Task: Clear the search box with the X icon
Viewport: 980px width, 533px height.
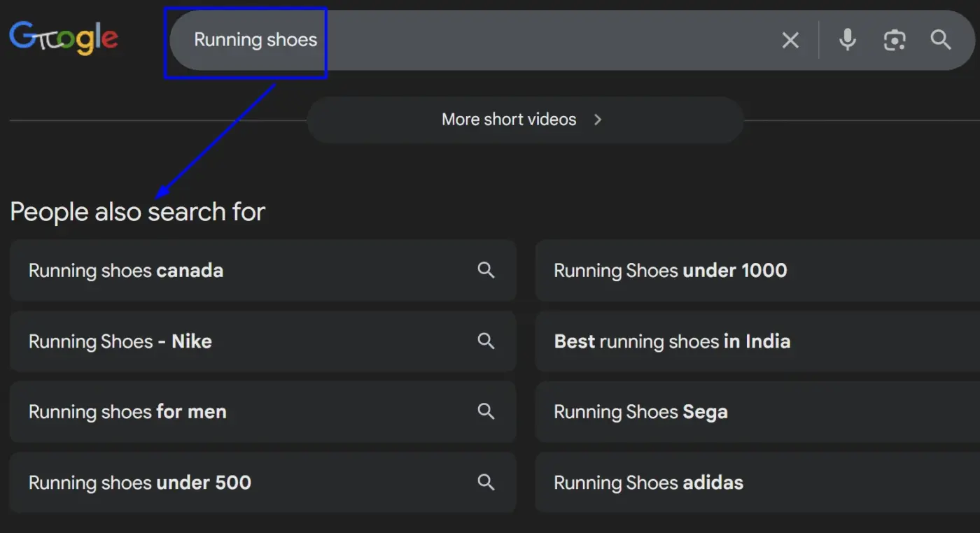Action: click(x=790, y=41)
